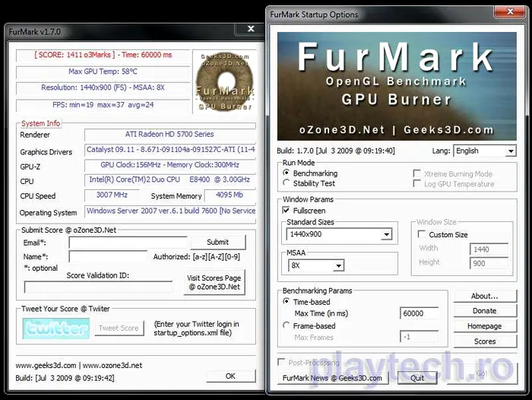This screenshot has height=400, width=532.
Task: Open FurMark News @ Geeks3D.com
Action: [x=333, y=378]
